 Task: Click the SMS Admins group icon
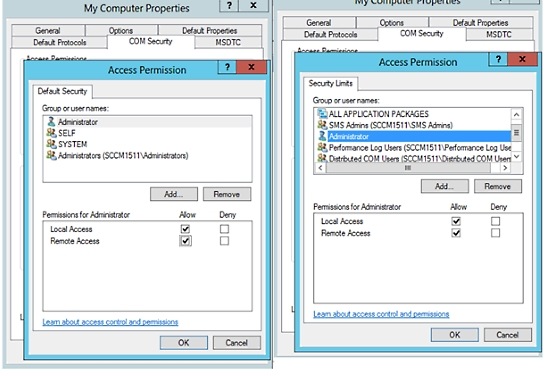pyautogui.click(x=322, y=125)
